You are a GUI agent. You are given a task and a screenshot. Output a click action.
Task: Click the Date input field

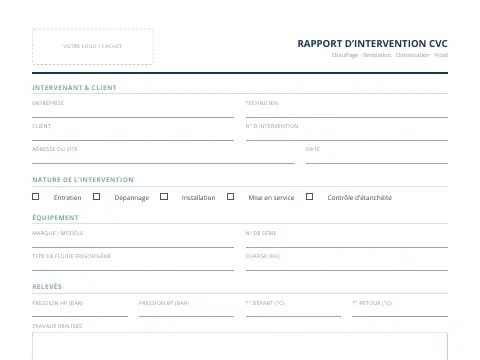tap(377, 158)
